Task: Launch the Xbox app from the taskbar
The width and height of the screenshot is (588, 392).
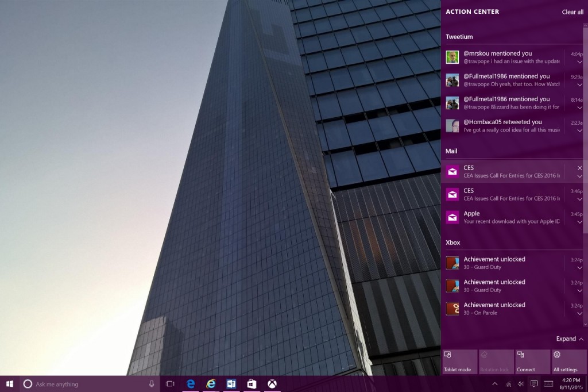Action: pyautogui.click(x=272, y=384)
